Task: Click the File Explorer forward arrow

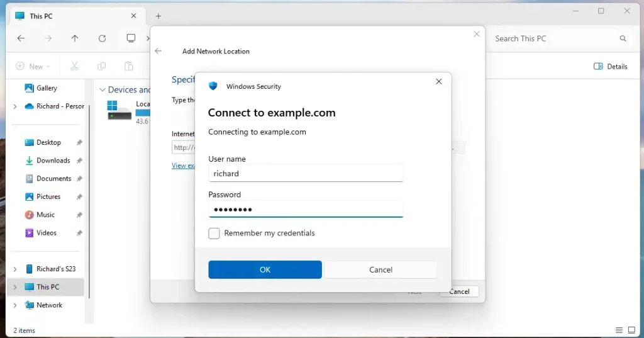Action: coord(48,38)
